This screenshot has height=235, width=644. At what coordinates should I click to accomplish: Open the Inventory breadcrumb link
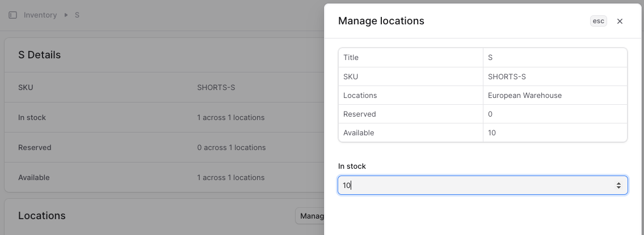click(40, 15)
